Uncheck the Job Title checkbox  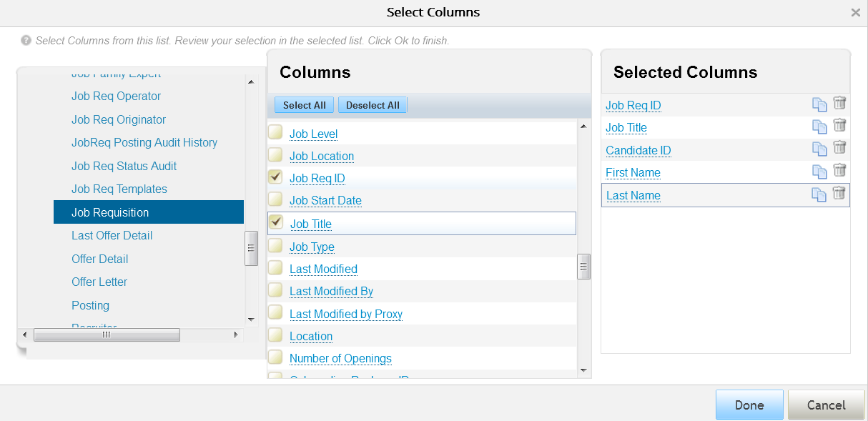pos(276,223)
